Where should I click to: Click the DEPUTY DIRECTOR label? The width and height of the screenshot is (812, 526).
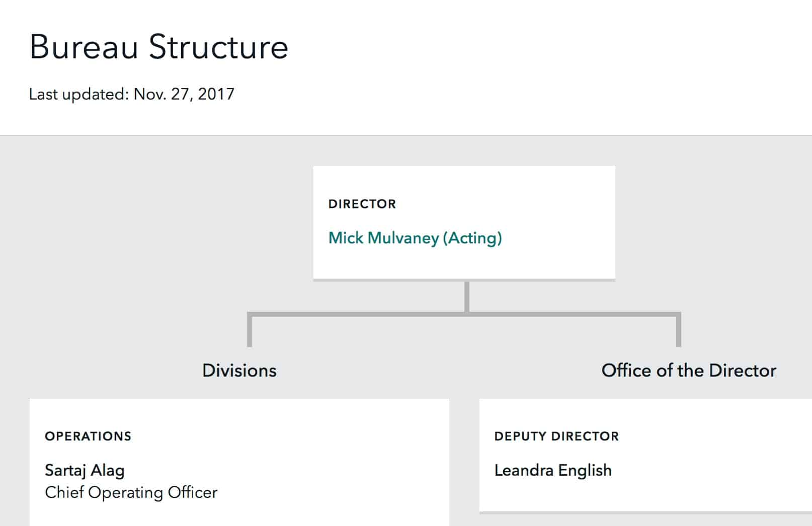tap(556, 436)
